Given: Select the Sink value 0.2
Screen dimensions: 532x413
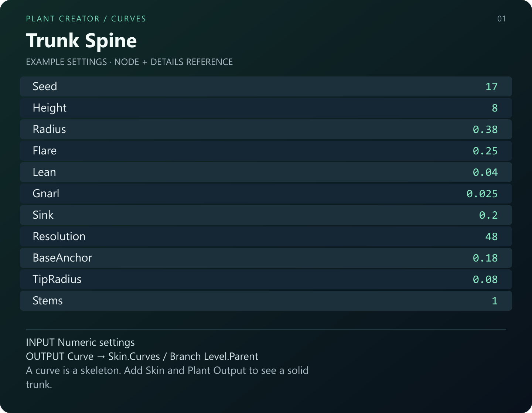Looking at the screenshot, I should click(x=488, y=215).
